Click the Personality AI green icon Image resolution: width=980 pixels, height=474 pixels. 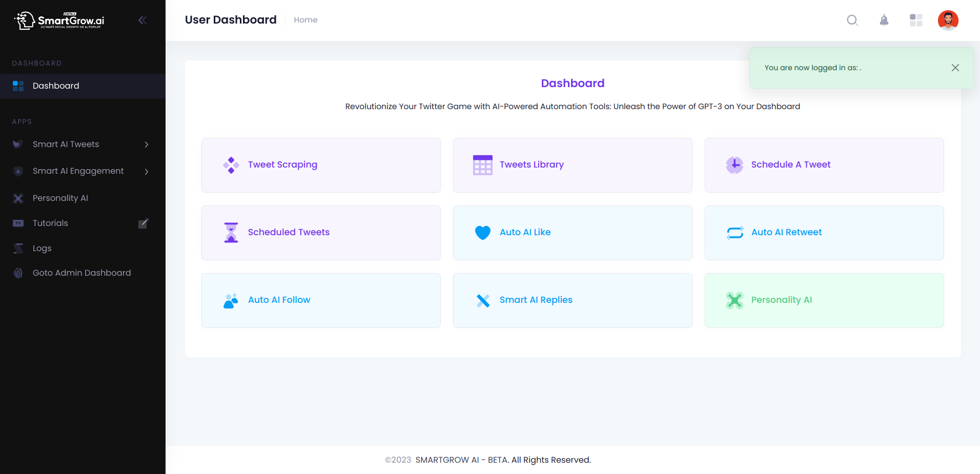[734, 300]
